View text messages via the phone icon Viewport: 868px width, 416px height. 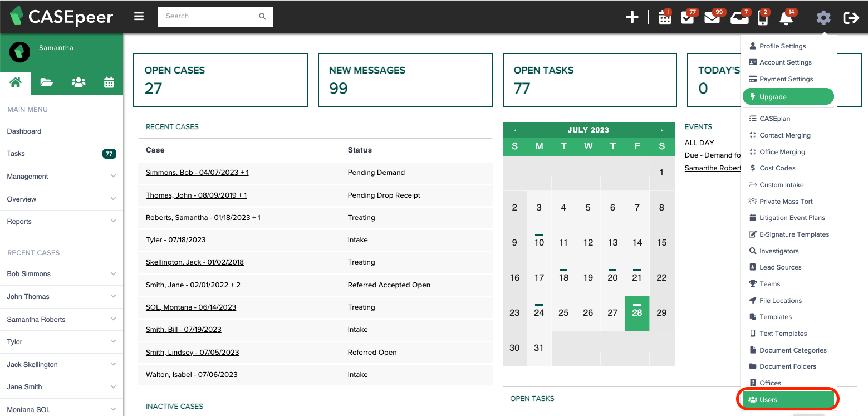pyautogui.click(x=762, y=18)
